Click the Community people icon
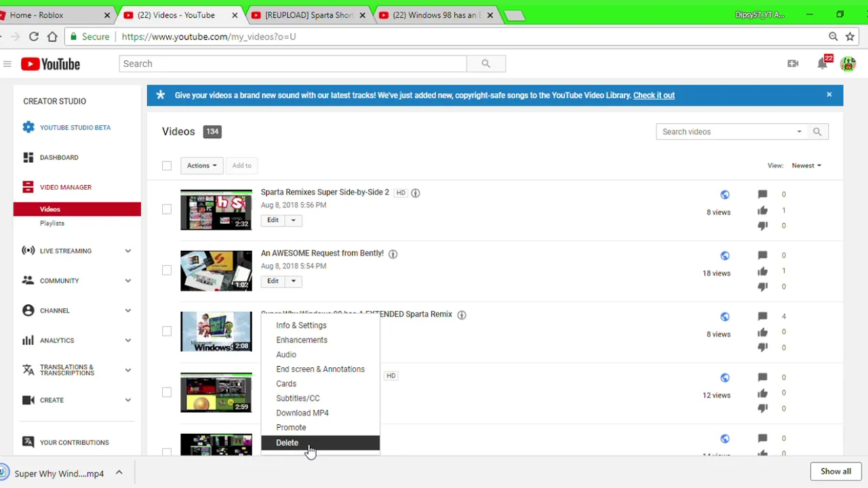 coord(28,281)
